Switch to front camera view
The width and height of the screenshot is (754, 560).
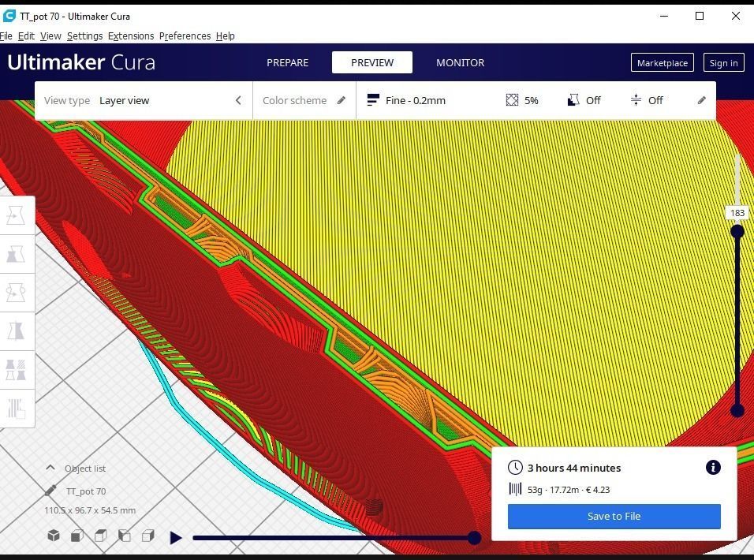click(x=77, y=536)
